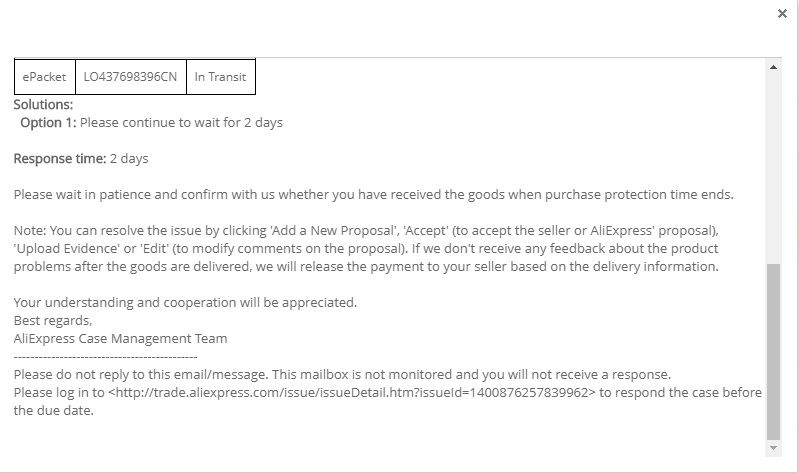The height and width of the screenshot is (473, 799).
Task: Click 'Your understanding and cooperation' sentence
Action: tap(185, 302)
